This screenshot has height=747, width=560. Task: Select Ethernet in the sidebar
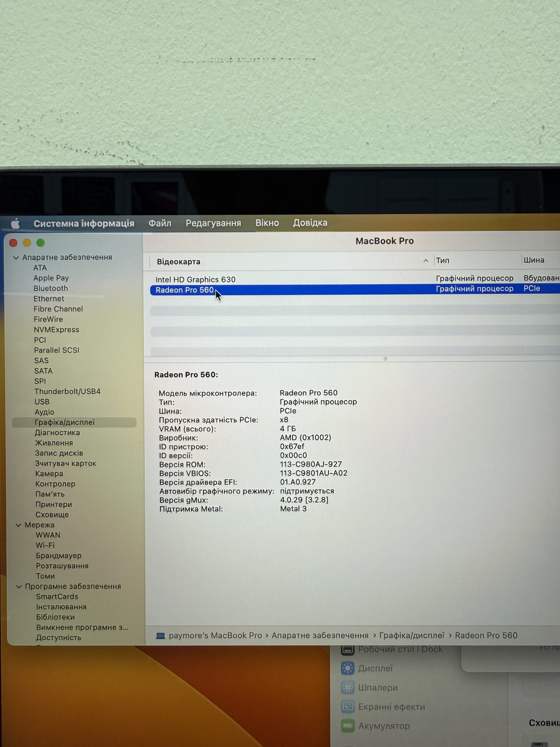point(49,299)
